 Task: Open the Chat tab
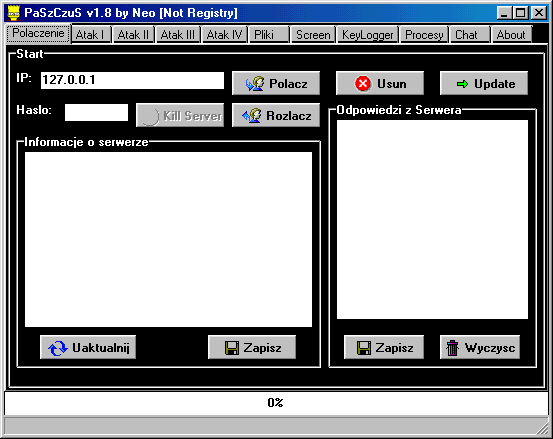click(x=470, y=35)
